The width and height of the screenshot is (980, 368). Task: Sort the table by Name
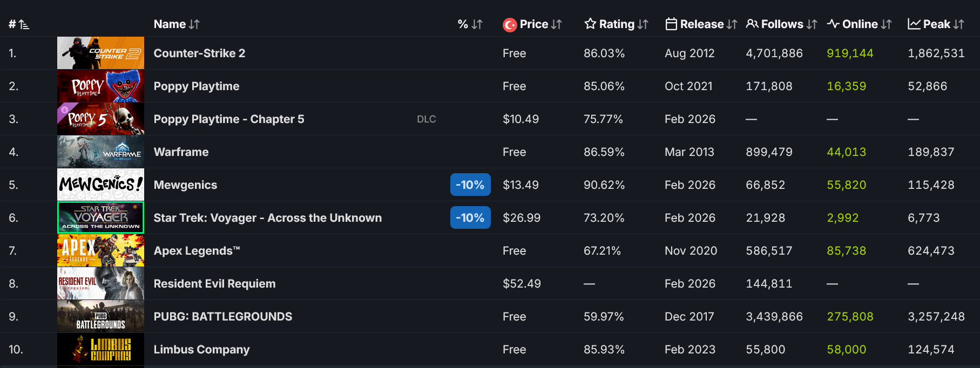(x=177, y=24)
